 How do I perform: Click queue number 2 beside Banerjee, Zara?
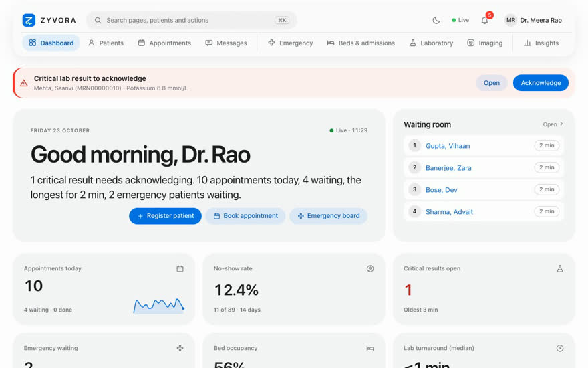(x=414, y=167)
